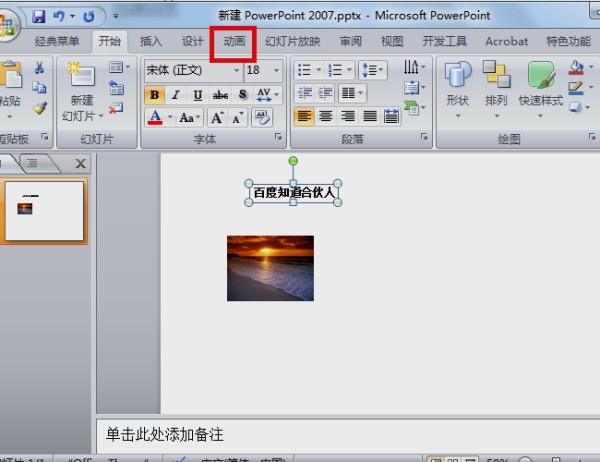This screenshot has height=462, width=600.
Task: Click the New Slide icon
Action: click(x=81, y=79)
